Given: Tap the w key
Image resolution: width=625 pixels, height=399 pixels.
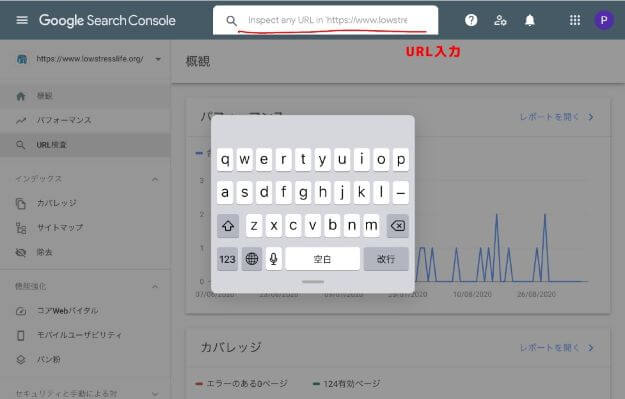Looking at the screenshot, I should (x=245, y=159).
